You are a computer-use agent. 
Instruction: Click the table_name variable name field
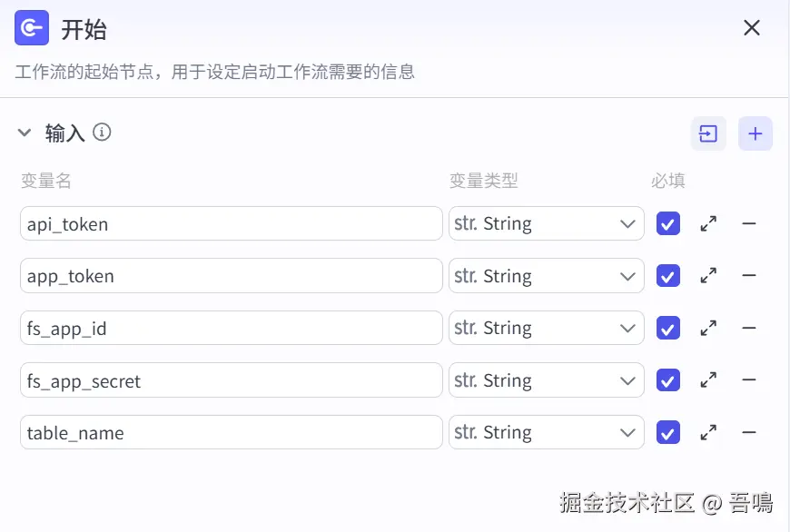231,433
